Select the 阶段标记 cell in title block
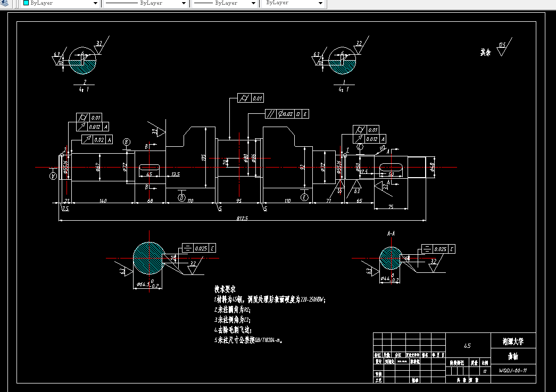Image resolution: width=556 pixels, height=392 pixels. click(x=457, y=363)
